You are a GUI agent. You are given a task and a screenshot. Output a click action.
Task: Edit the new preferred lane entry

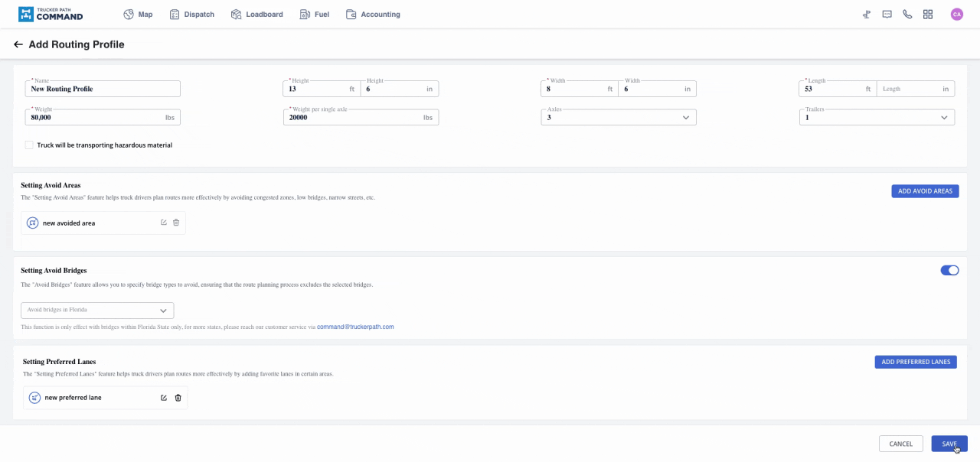tap(164, 398)
